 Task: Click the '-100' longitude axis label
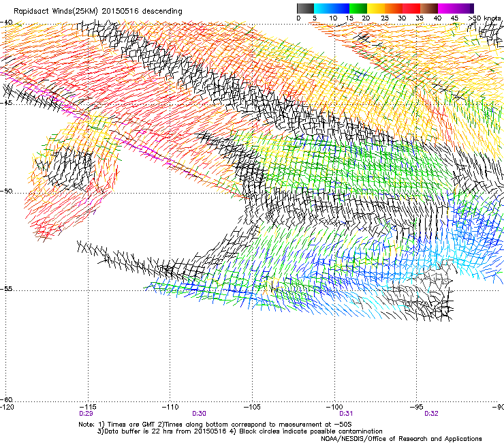(x=334, y=407)
